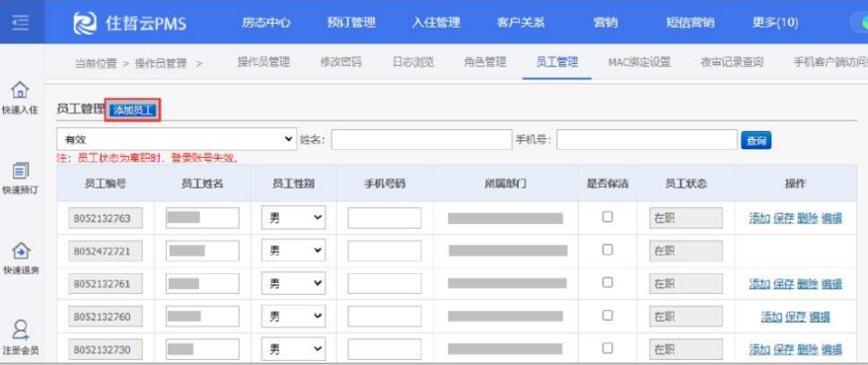Open gender dropdown for employee 8052132760

[293, 317]
